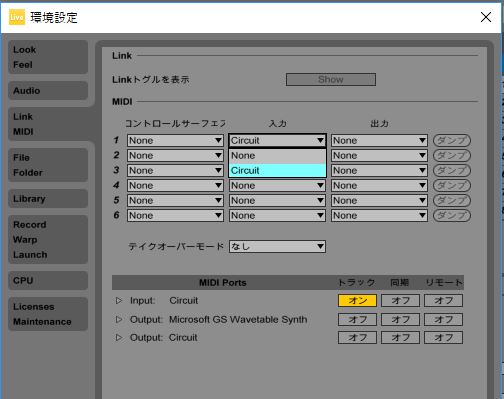The width and height of the screenshot is (504, 399).
Task: Open the File Folder preferences tab
Action: (x=48, y=165)
